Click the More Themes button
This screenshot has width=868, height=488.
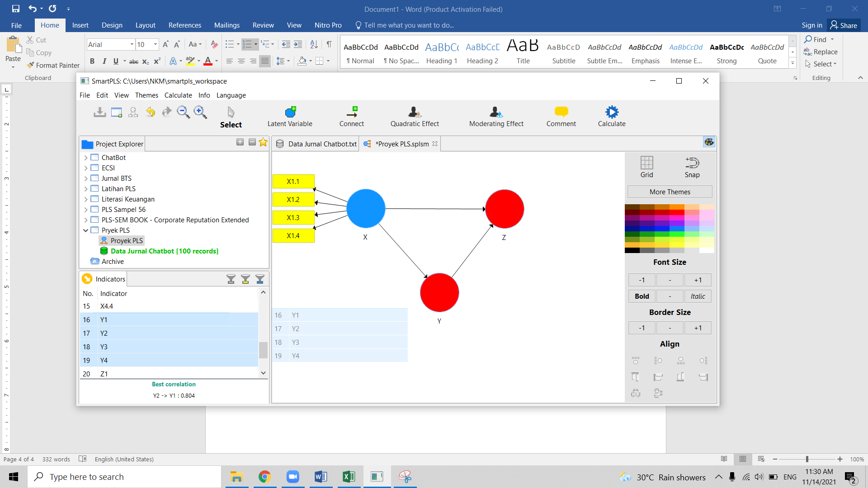[x=670, y=192]
